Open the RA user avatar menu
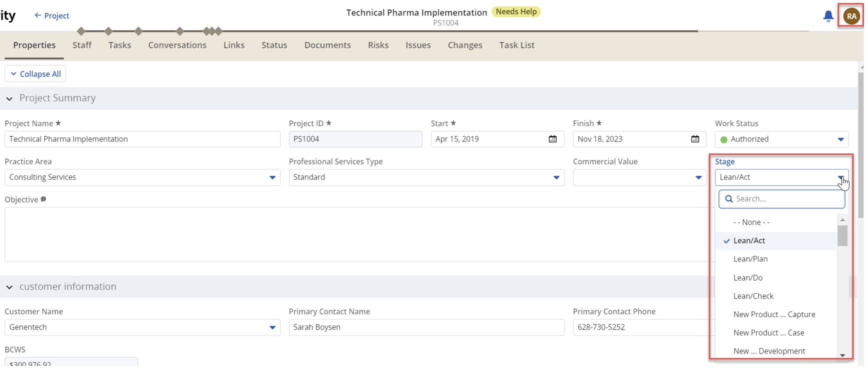Viewport: 868px width, 370px height. [x=851, y=16]
